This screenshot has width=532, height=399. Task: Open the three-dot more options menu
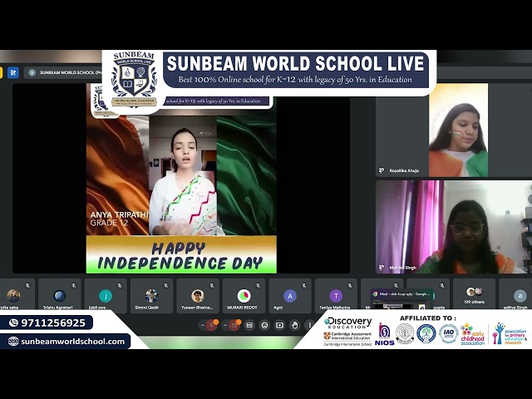310,325
